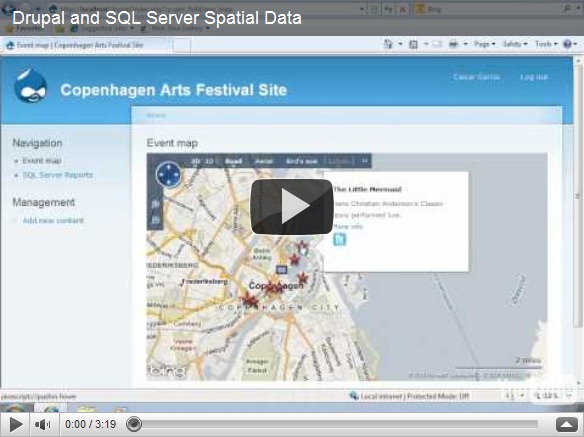The height and width of the screenshot is (437, 584).
Task: Click the Bing logo on the map
Action: [166, 371]
